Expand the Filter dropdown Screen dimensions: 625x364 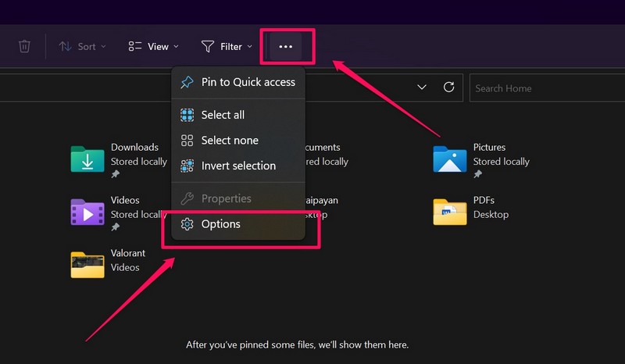227,47
